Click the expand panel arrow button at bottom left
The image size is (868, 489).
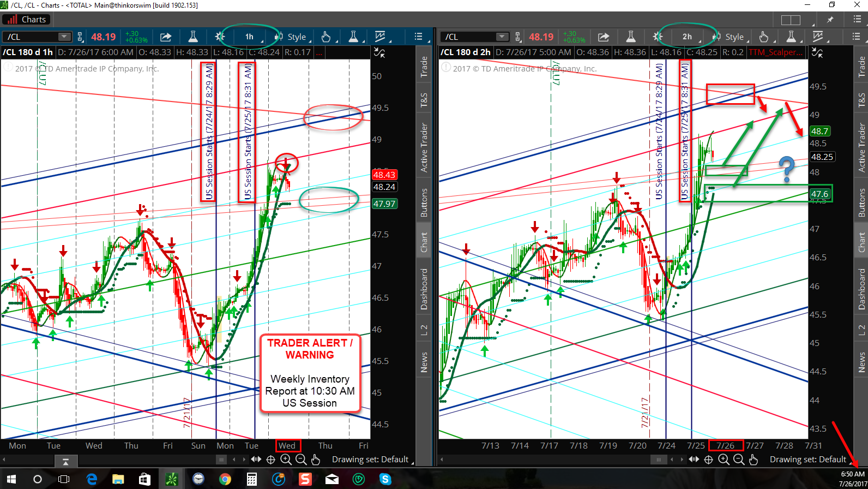pyautogui.click(x=65, y=462)
